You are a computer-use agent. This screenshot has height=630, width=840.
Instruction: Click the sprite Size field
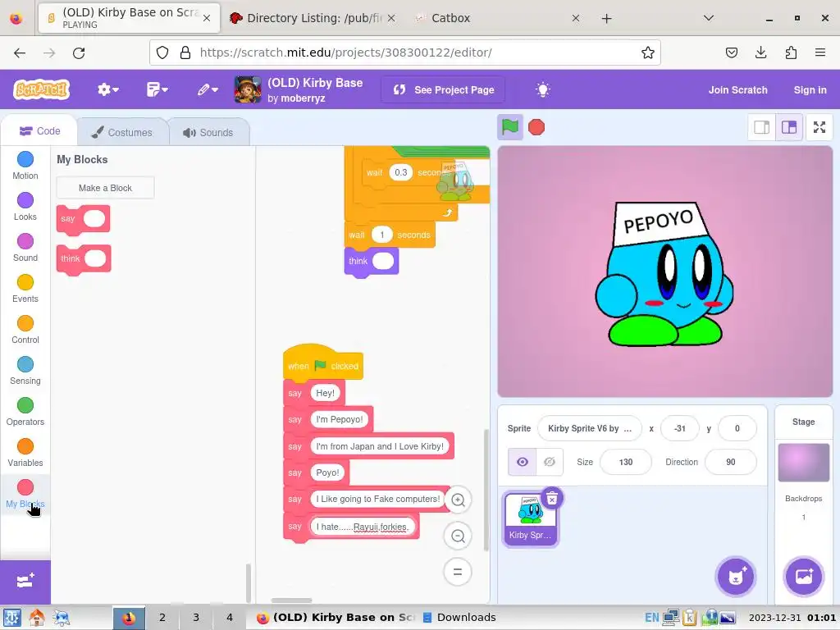(x=626, y=462)
